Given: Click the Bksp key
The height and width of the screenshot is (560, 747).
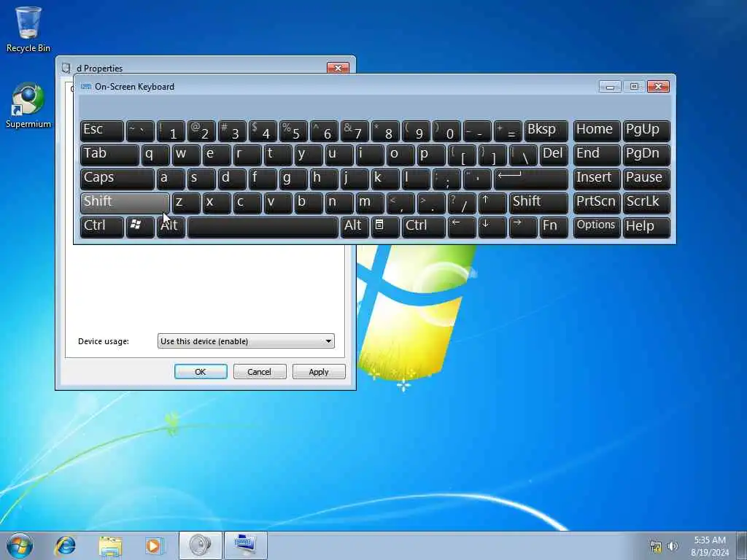Looking at the screenshot, I should (x=546, y=131).
